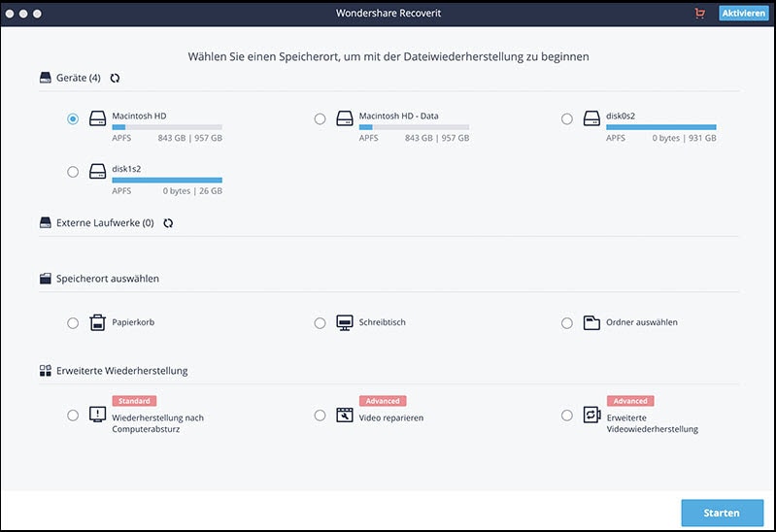776x532 pixels.
Task: Click the Wiederherstellung nach Computerabsturz label
Action: (157, 423)
